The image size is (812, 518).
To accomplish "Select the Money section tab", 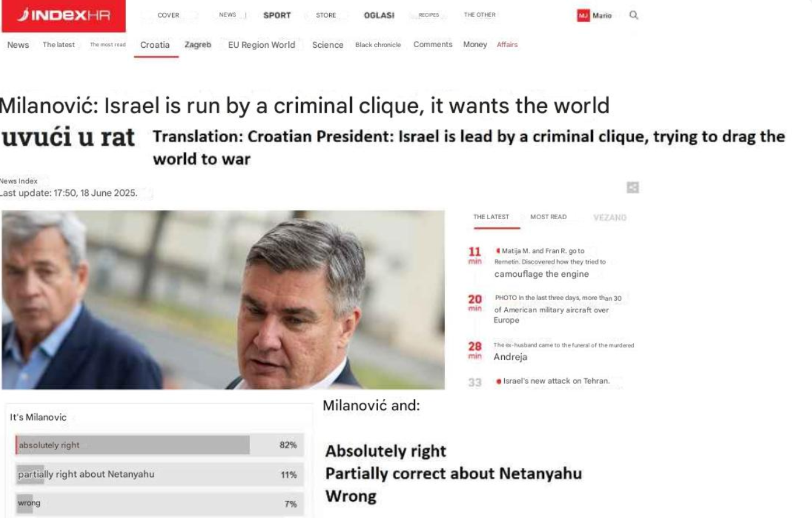I will click(475, 45).
